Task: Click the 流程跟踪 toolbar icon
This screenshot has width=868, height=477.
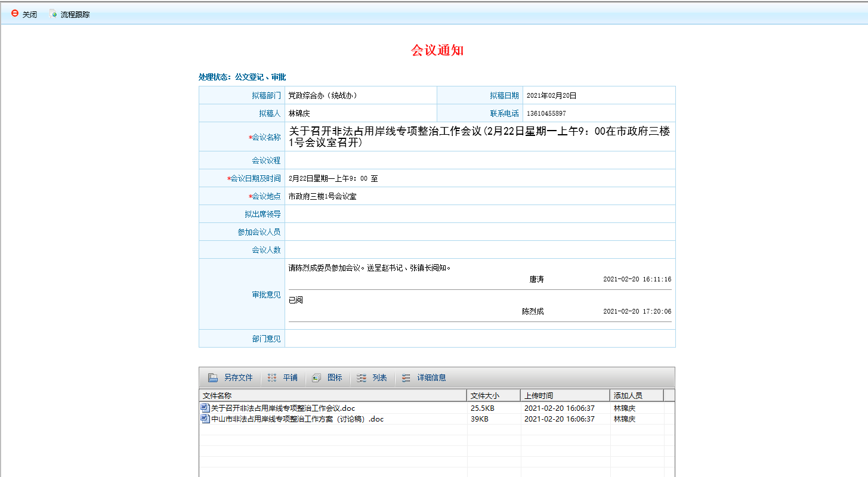Action: pos(53,14)
